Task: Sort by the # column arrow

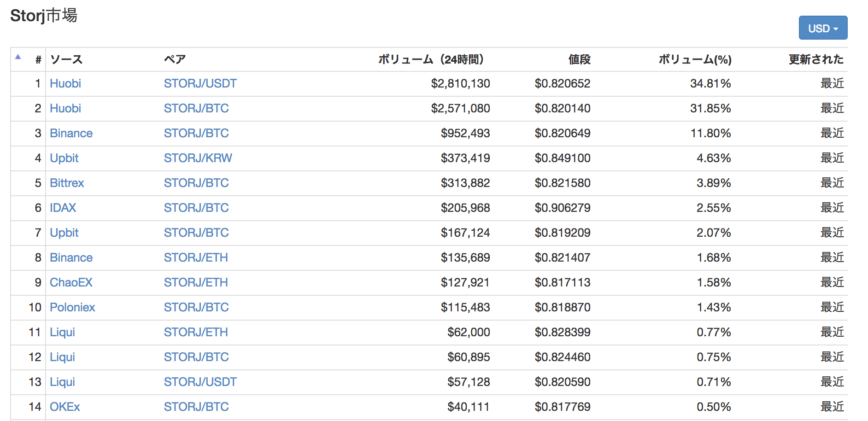Action: 18,57
